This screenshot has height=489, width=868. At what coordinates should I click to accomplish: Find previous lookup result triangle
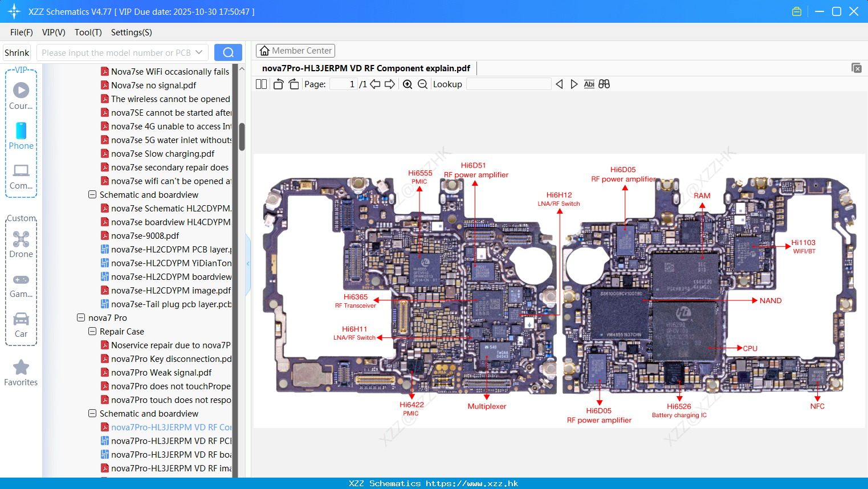click(559, 84)
